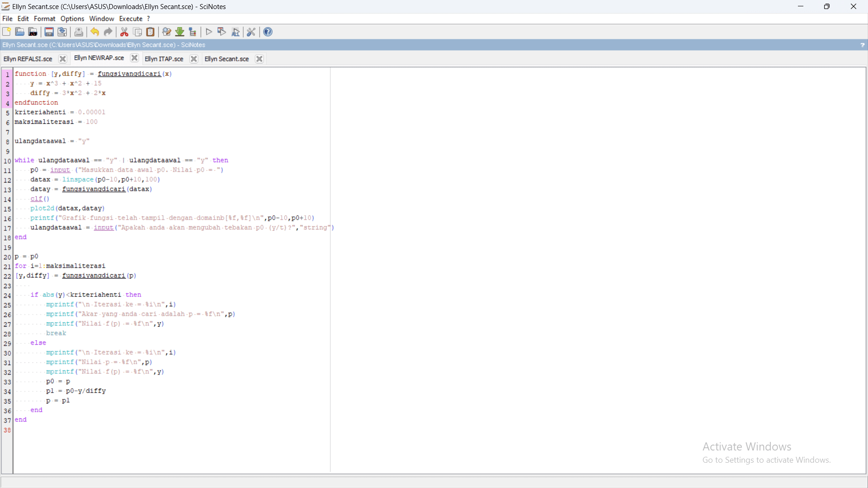Redo the edit with the gray arrow
This screenshot has height=488, width=868.
(x=108, y=32)
